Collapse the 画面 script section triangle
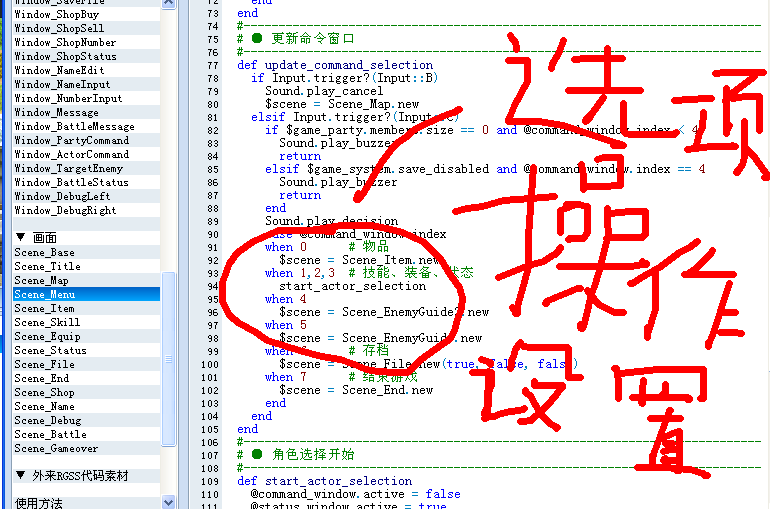Screen dimensions: 770x509 pos(21,238)
